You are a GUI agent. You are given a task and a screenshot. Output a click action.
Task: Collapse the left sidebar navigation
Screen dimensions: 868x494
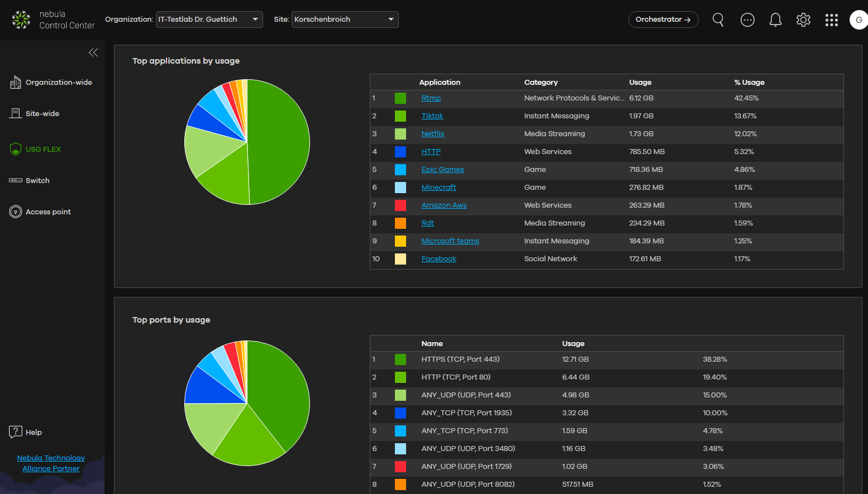pyautogui.click(x=93, y=52)
